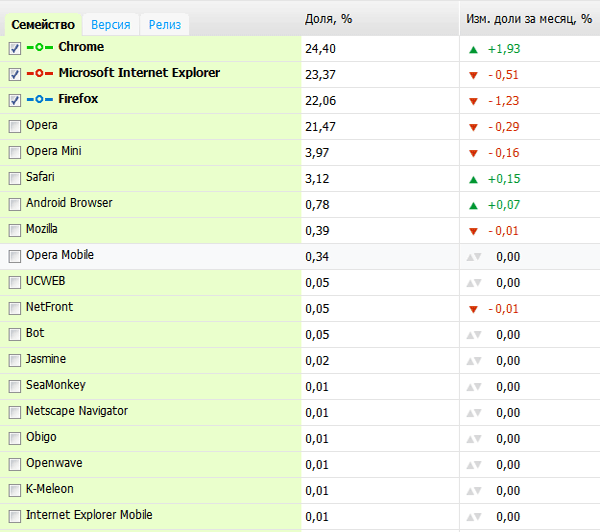Check the UCWEB checkbox
This screenshot has width=600, height=532.
click(15, 282)
